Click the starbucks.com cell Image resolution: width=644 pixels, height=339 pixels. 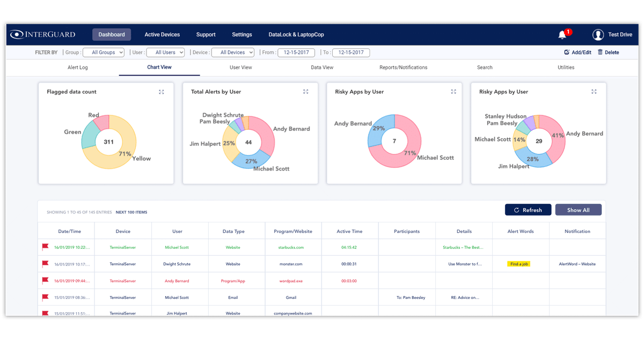(291, 247)
